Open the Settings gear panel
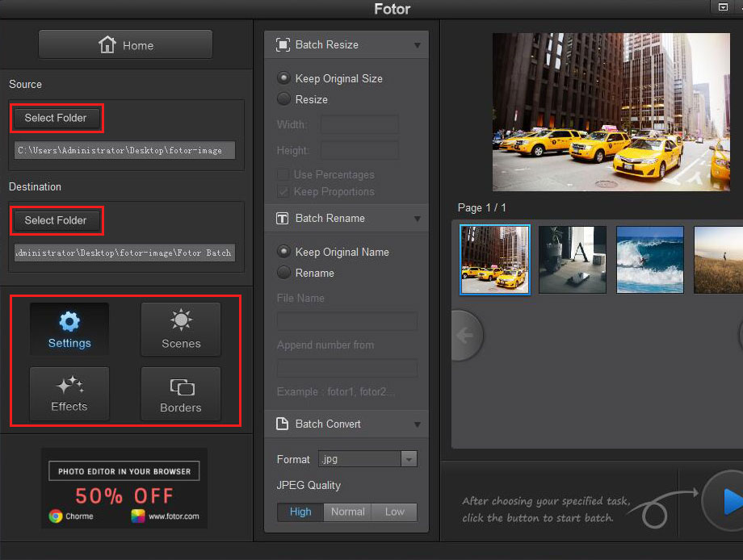This screenshot has width=743, height=560. point(69,329)
